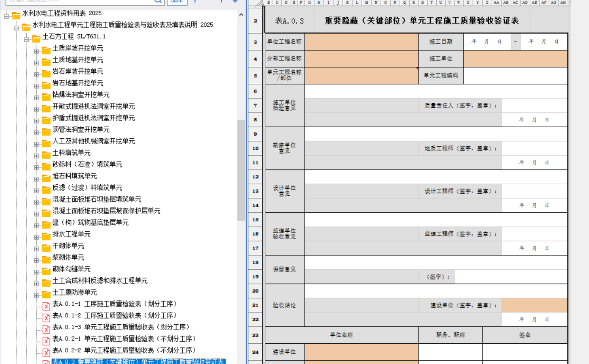Click the 监理工程师（签字，盖章） signature cell
Viewport: 589px width, 364px height.
point(534,234)
